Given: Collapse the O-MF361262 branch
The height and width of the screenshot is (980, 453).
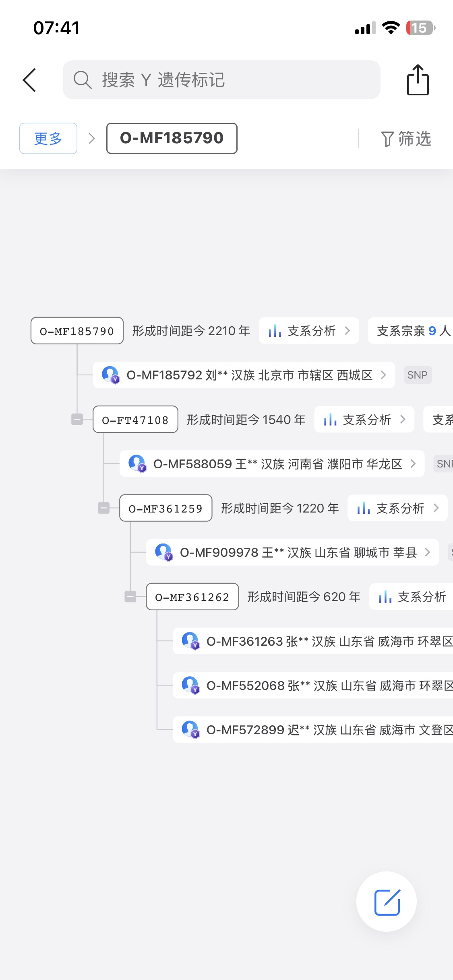Looking at the screenshot, I should [130, 597].
